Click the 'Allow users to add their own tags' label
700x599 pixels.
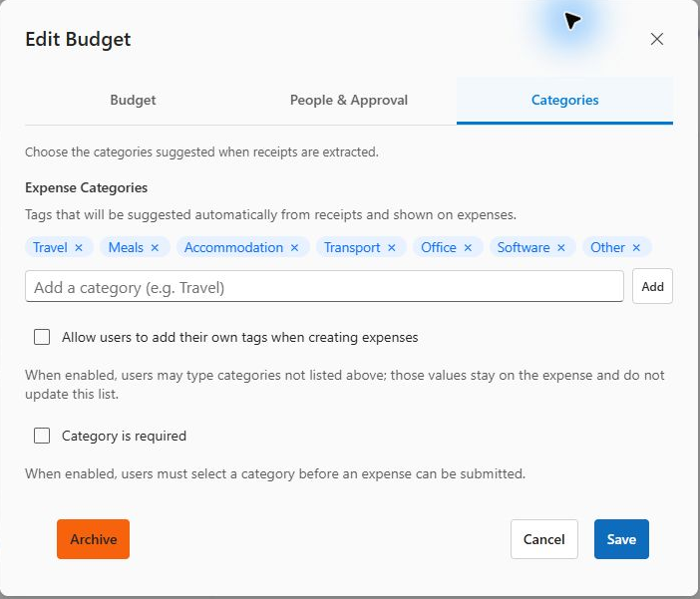click(239, 338)
